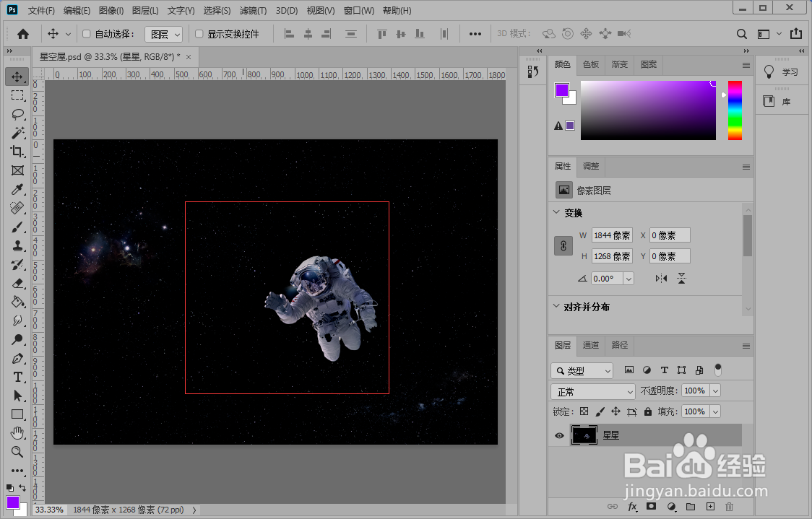The height and width of the screenshot is (519, 812).
Task: Collapse the 对齐并分布 section
Action: (556, 306)
